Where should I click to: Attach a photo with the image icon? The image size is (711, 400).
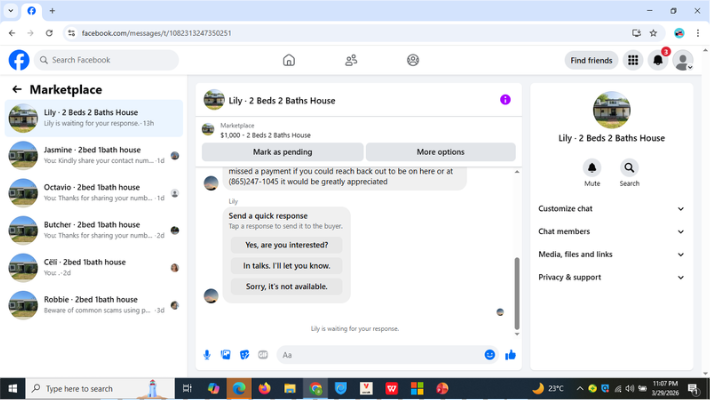(x=225, y=355)
